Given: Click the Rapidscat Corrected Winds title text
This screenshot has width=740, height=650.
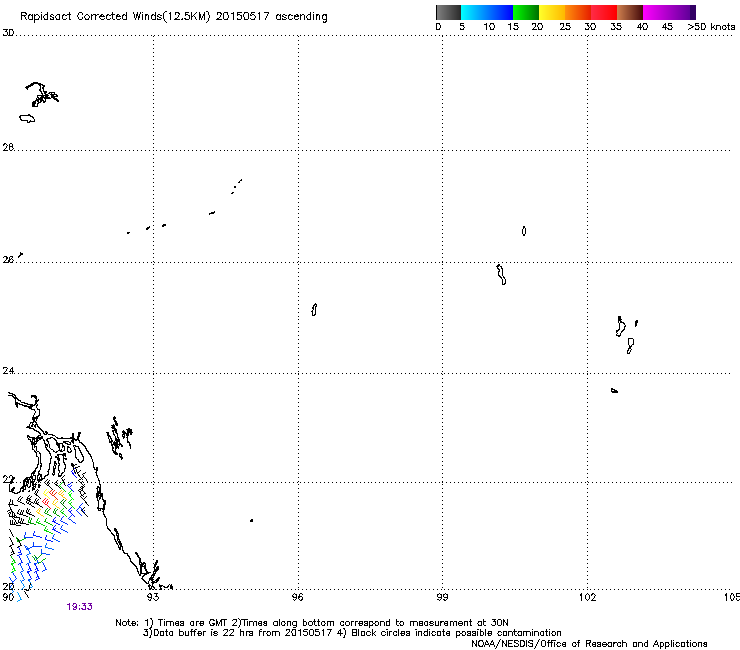Looking at the screenshot, I should (x=174, y=16).
